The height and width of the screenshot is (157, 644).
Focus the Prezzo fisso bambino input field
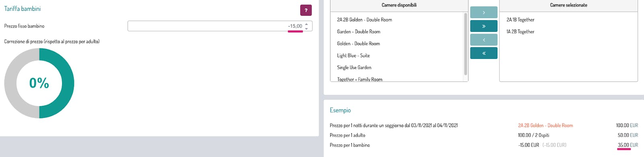(220, 26)
